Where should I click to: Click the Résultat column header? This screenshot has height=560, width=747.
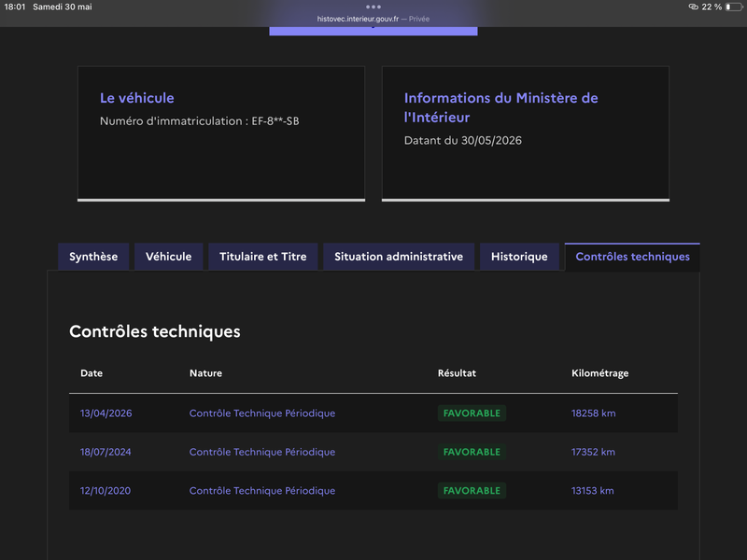coord(457,373)
